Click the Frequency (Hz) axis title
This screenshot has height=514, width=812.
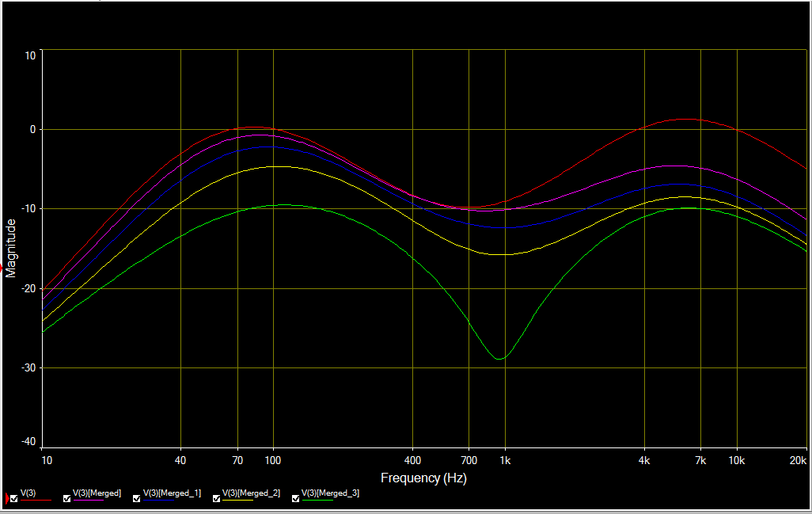point(423,478)
